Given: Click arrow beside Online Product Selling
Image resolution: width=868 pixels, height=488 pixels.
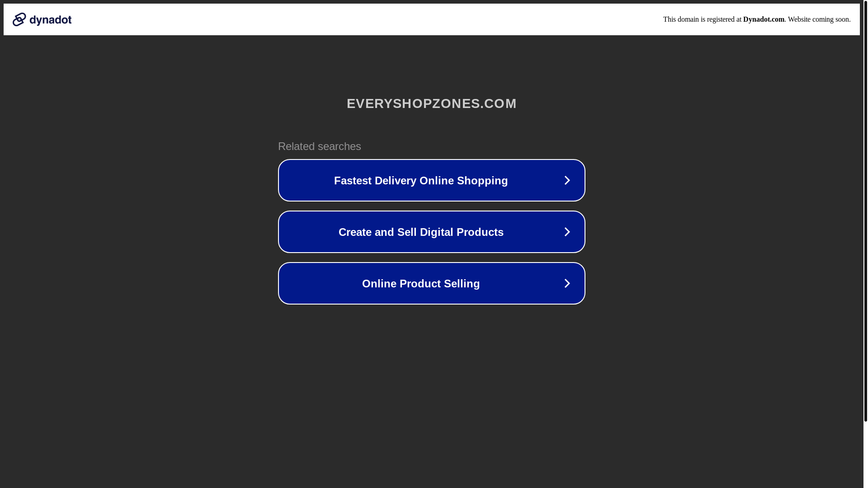Looking at the screenshot, I should point(567,283).
